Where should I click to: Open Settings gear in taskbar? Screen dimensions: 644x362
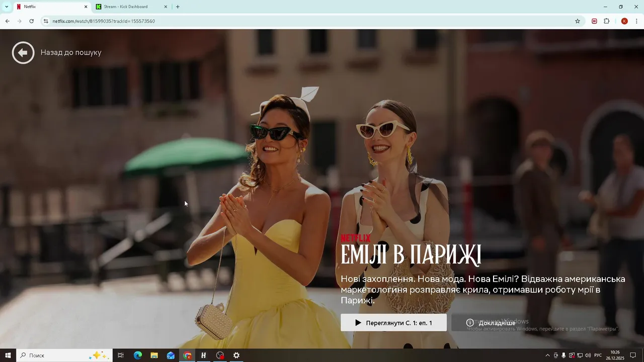coord(236,355)
